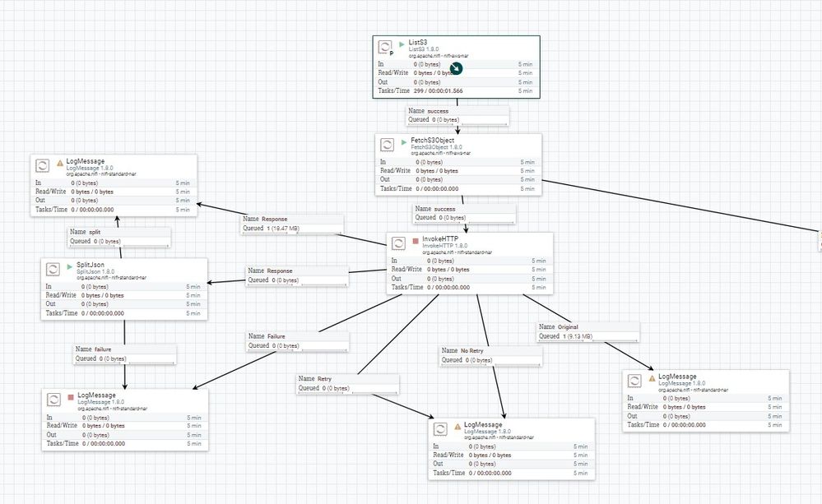Viewport: 822px width, 504px height.
Task: Click the InvokeHTTP processor icon
Action: (398, 243)
